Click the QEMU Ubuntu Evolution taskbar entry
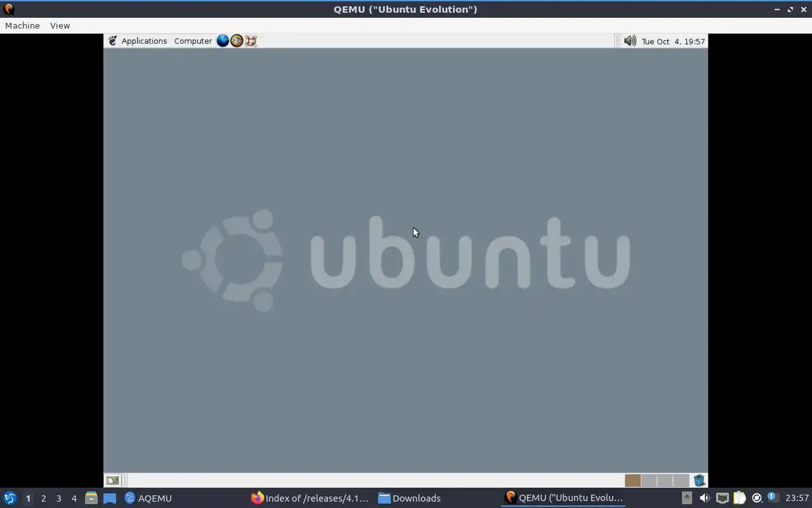This screenshot has width=812, height=508. tap(563, 498)
